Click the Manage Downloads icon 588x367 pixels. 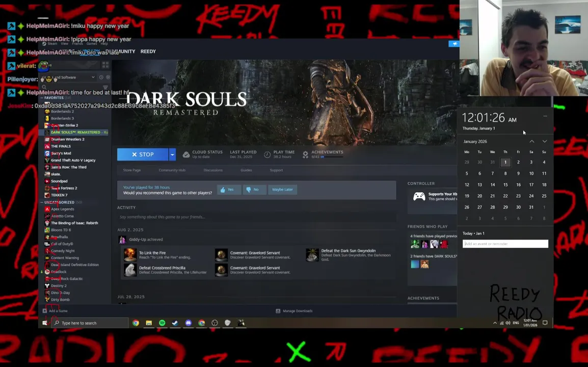[x=278, y=311]
